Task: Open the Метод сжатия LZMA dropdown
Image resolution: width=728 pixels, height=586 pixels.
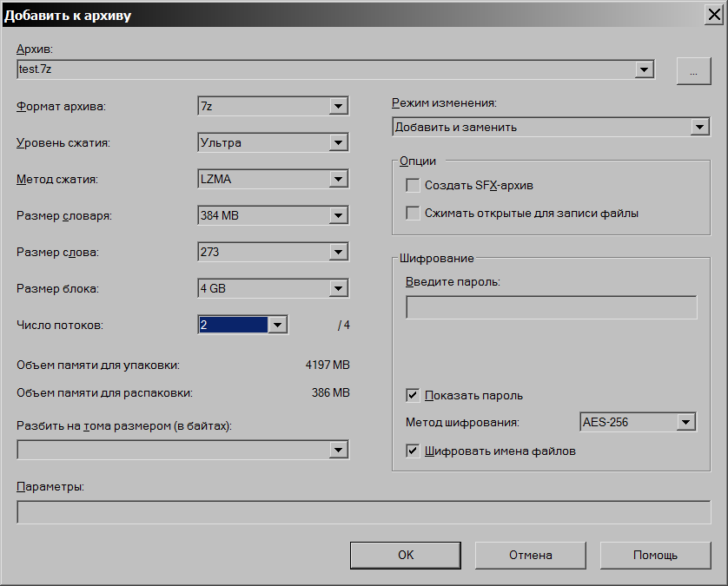Action: 339,180
